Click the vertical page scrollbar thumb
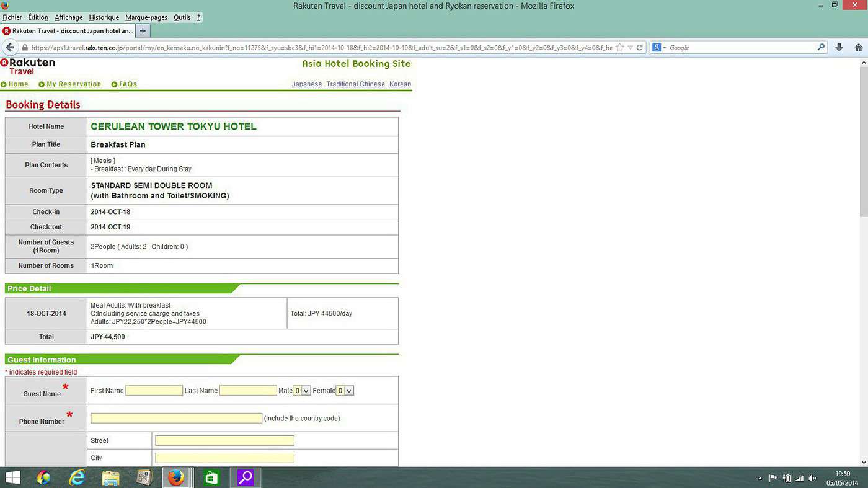Viewport: 868px width, 488px height. coord(863,141)
